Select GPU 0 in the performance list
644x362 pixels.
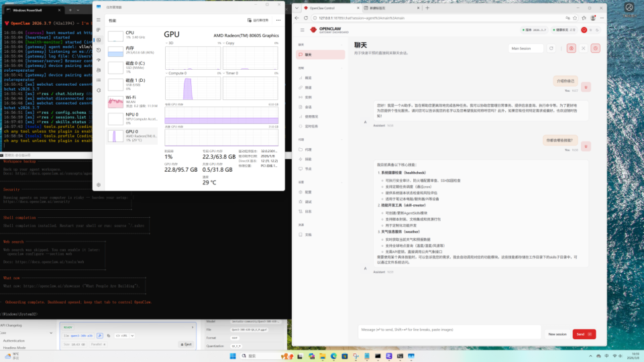click(x=132, y=136)
